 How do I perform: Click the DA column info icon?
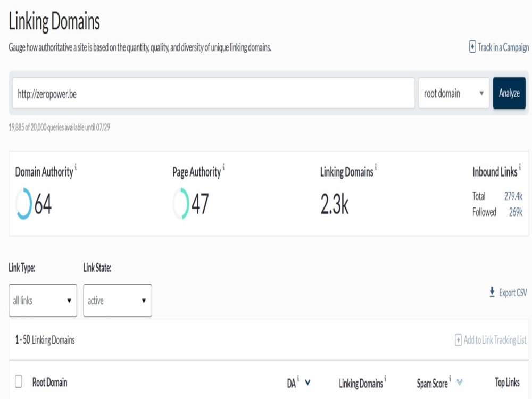[298, 378]
